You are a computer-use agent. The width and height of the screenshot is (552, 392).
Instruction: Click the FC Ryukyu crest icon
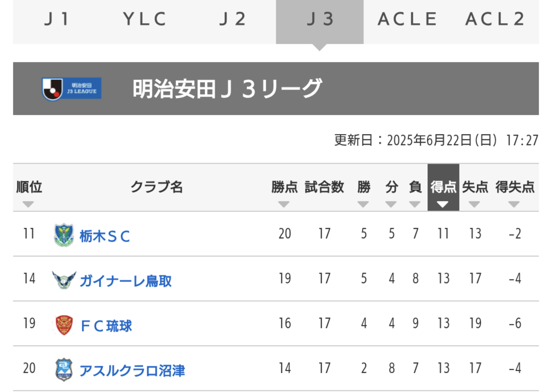pos(64,325)
